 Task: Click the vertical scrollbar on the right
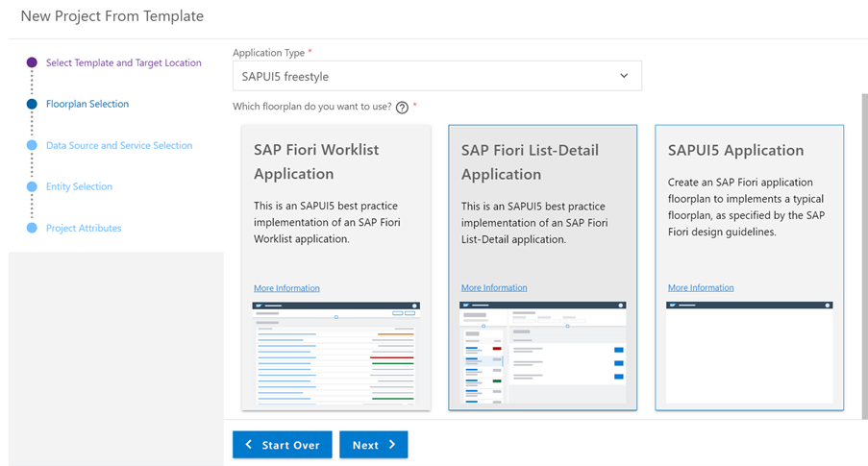[x=865, y=257]
